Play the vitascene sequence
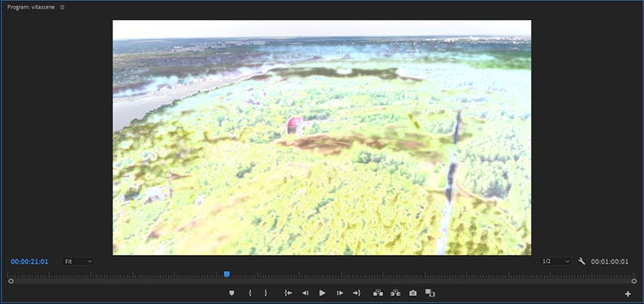This screenshot has width=644, height=304. [x=323, y=293]
